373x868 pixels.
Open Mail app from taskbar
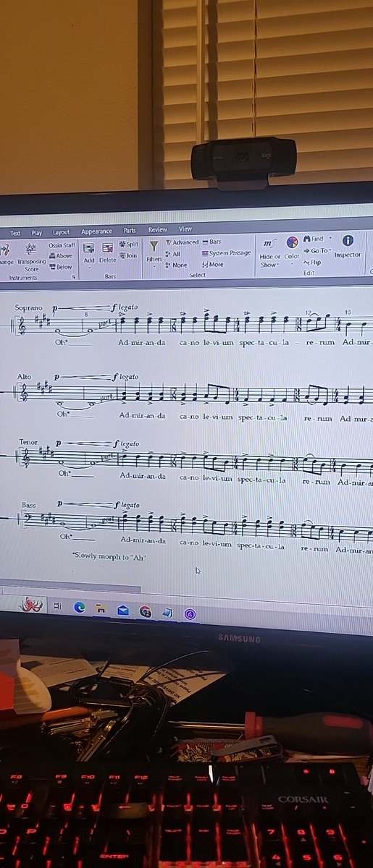coord(122,610)
